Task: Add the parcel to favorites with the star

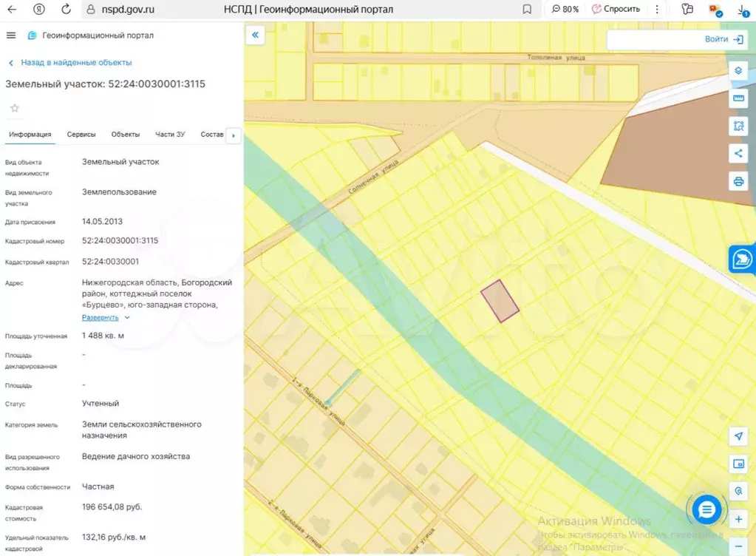Action: [x=15, y=108]
